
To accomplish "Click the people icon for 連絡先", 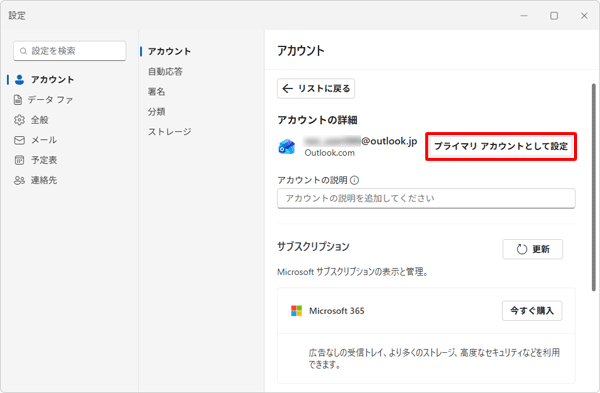I will pos(19,180).
